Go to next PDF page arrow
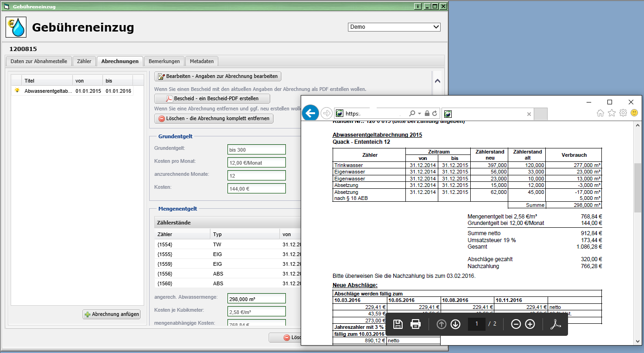The image size is (644, 353). 455,324
